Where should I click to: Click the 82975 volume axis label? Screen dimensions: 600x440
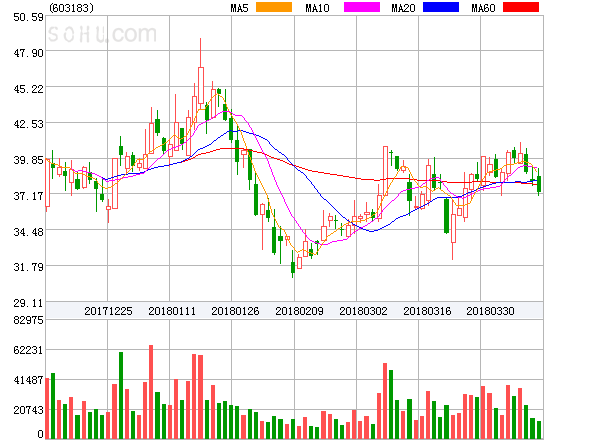point(29,320)
